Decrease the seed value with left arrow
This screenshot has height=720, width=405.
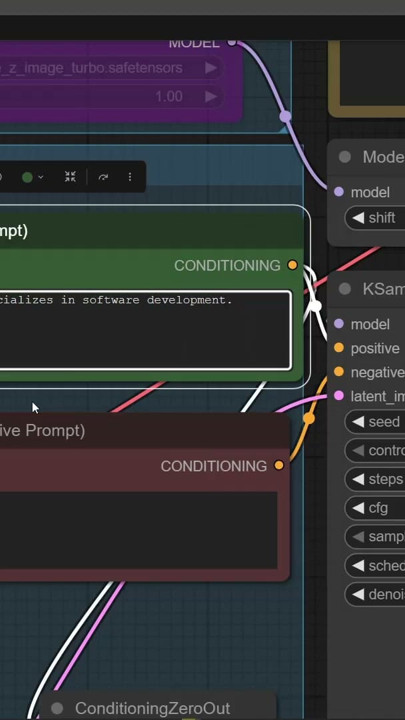pyautogui.click(x=358, y=422)
